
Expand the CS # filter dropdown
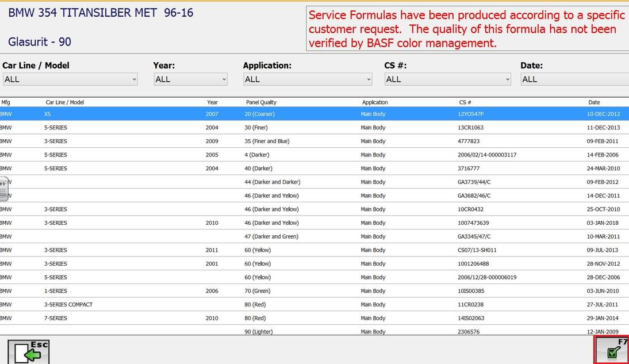pos(447,79)
